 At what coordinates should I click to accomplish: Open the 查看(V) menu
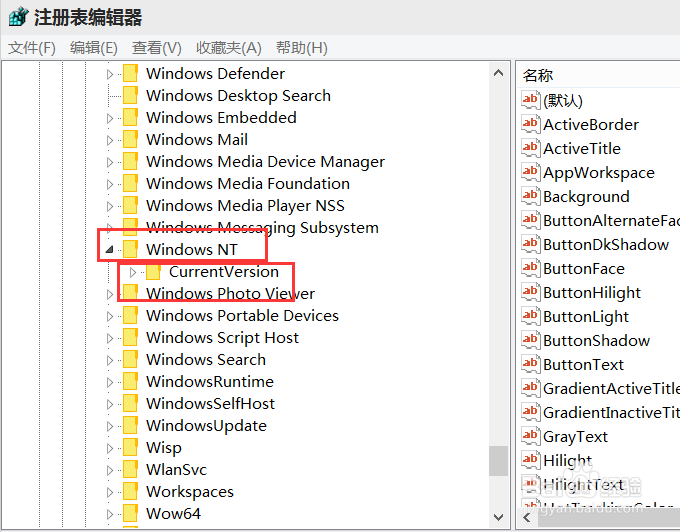(157, 48)
